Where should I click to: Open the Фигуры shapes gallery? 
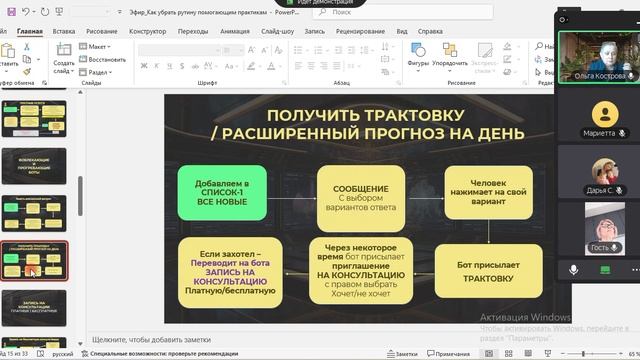pos(418,57)
